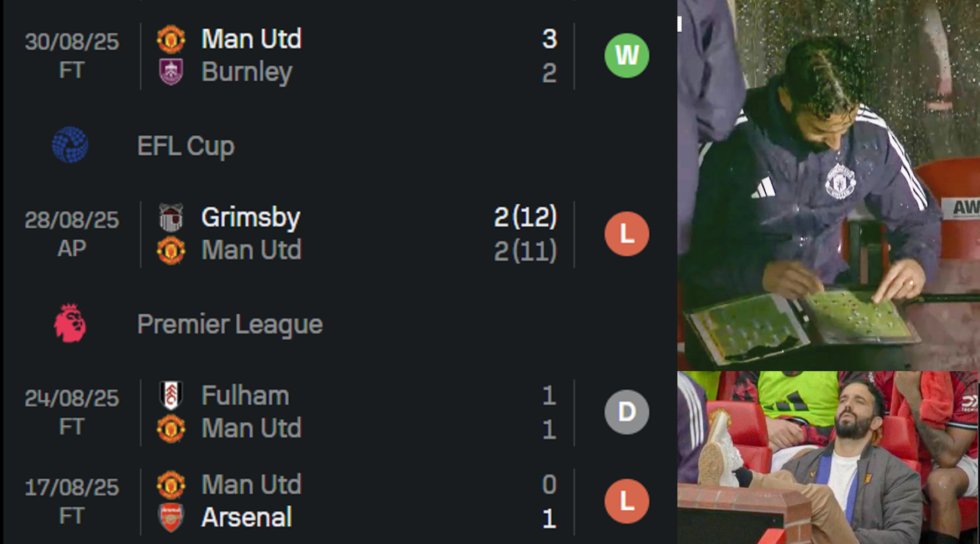Select the L badge for Arsenal match
The image size is (980, 544).
tap(627, 501)
